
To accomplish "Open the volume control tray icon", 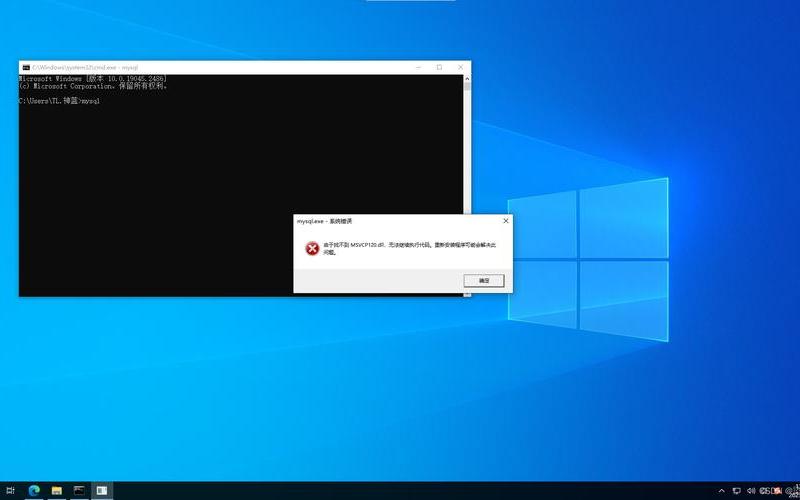I will pos(751,491).
